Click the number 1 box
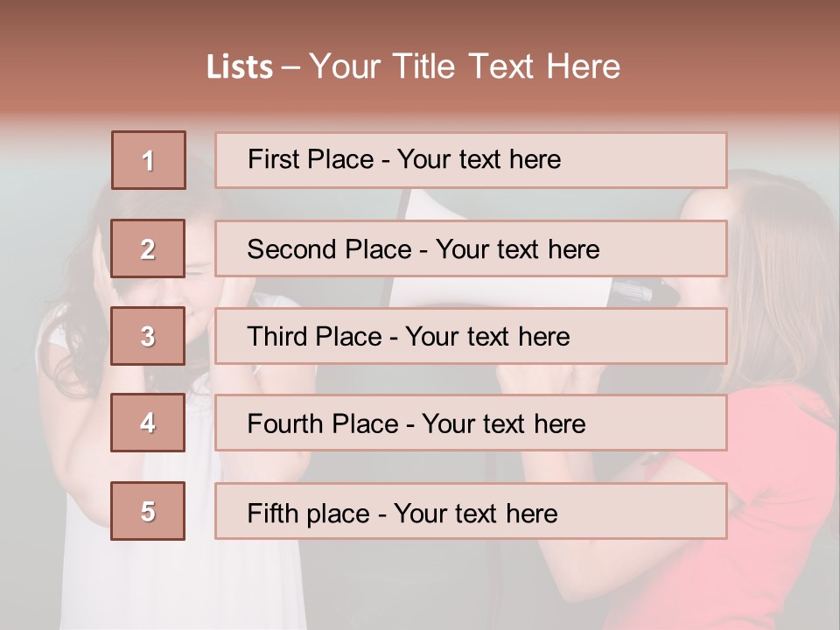Screen dimensions: 840x630 tap(149, 160)
